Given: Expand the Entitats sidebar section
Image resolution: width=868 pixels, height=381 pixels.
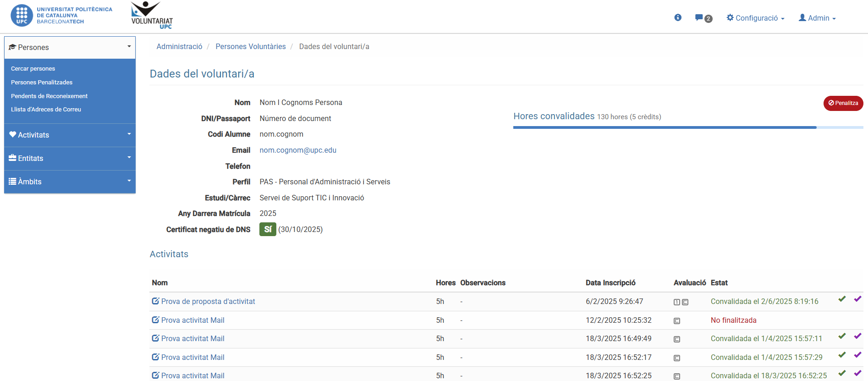Looking at the screenshot, I should click(x=70, y=158).
